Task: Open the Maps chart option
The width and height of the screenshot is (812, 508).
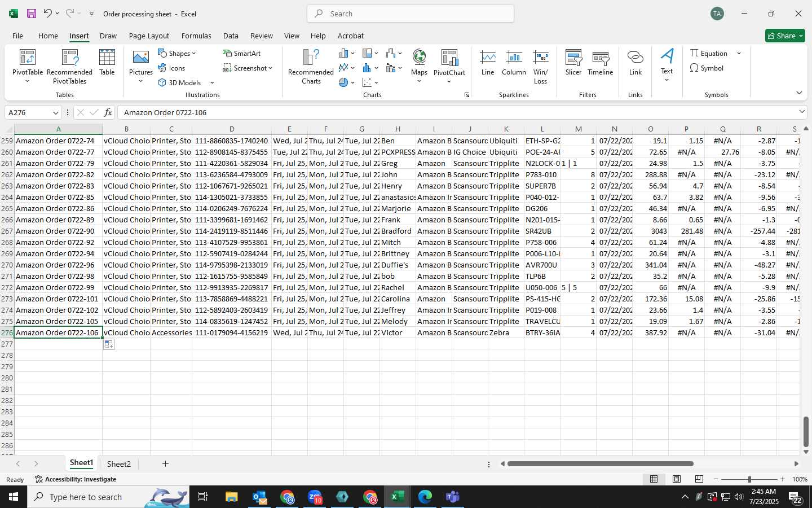Action: (x=419, y=66)
